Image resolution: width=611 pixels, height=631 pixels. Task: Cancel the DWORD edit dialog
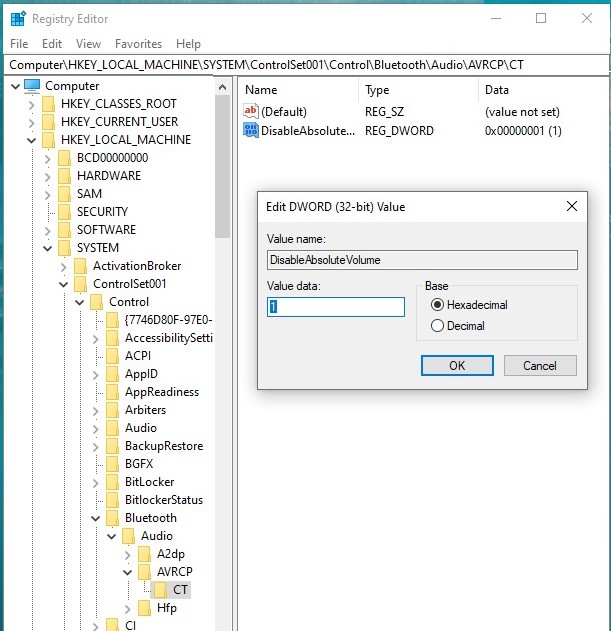pyautogui.click(x=540, y=365)
